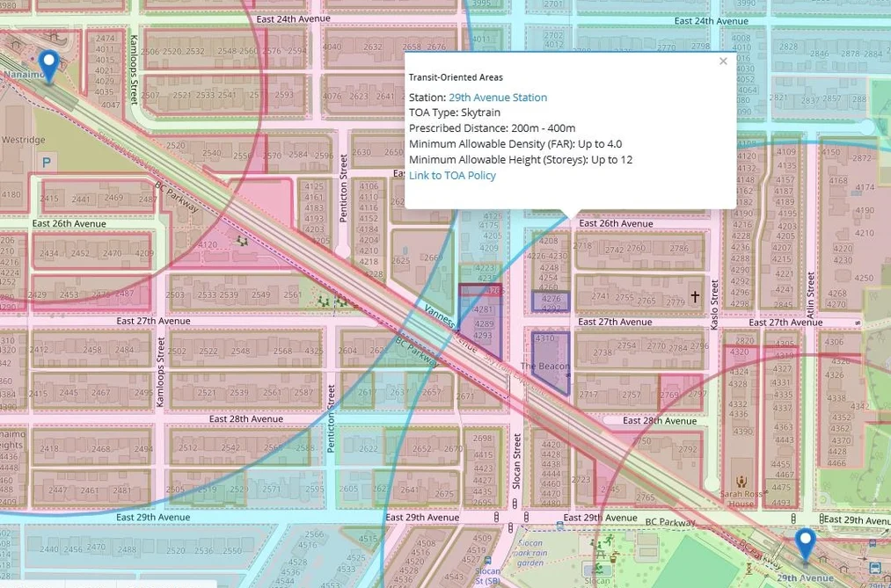The image size is (891, 588).
Task: Click house number 2652 south of East 28th
Action: (422, 448)
